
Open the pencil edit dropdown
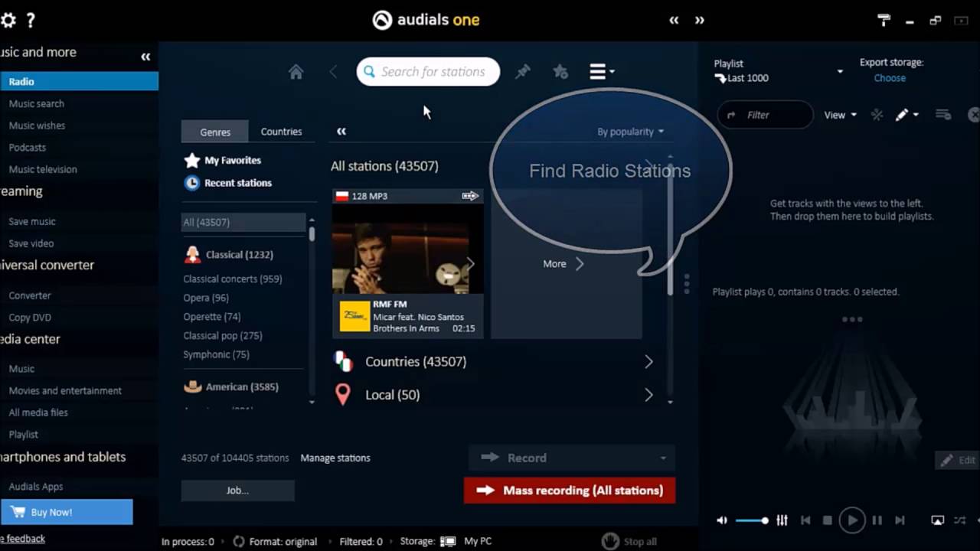(906, 115)
